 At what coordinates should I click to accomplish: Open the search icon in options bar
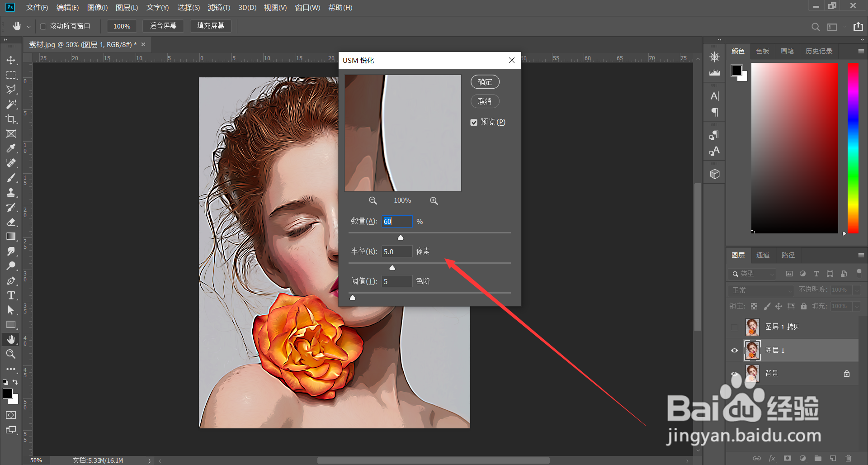coord(816,27)
